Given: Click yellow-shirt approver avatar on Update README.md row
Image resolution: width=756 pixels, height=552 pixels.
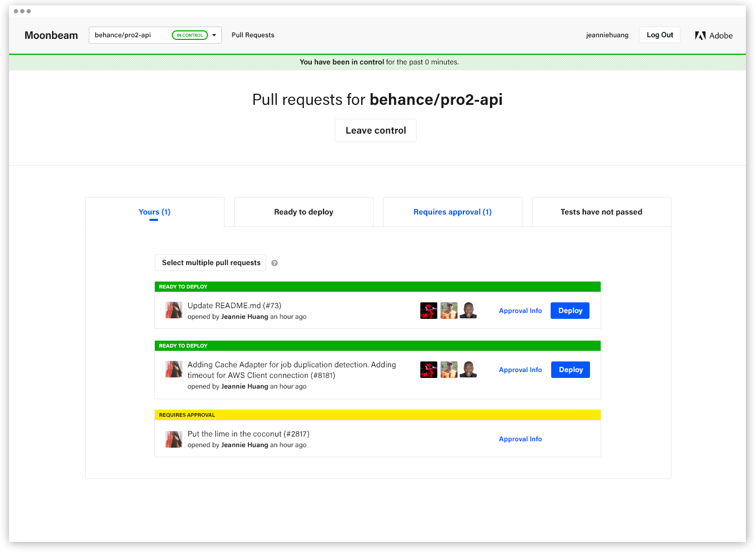Looking at the screenshot, I should click(x=449, y=310).
